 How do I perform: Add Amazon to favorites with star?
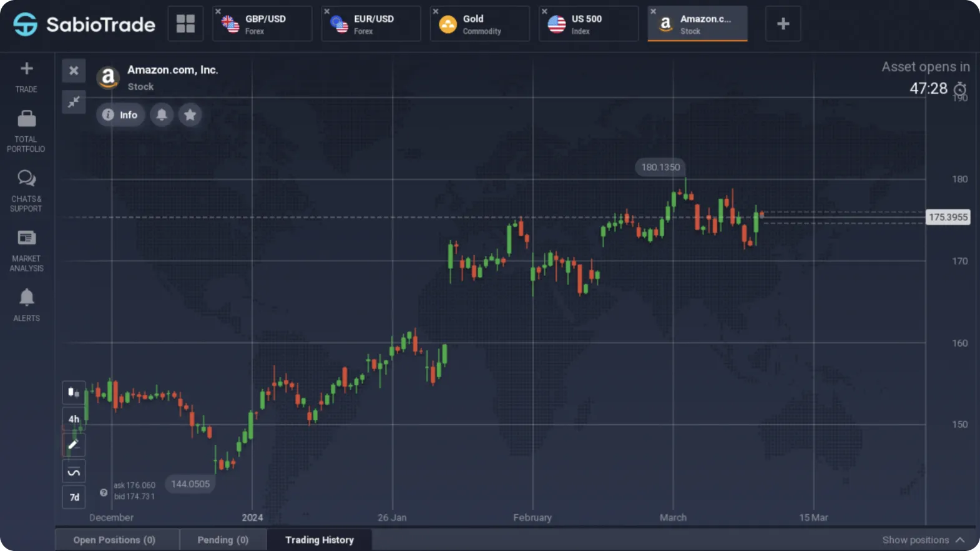190,115
